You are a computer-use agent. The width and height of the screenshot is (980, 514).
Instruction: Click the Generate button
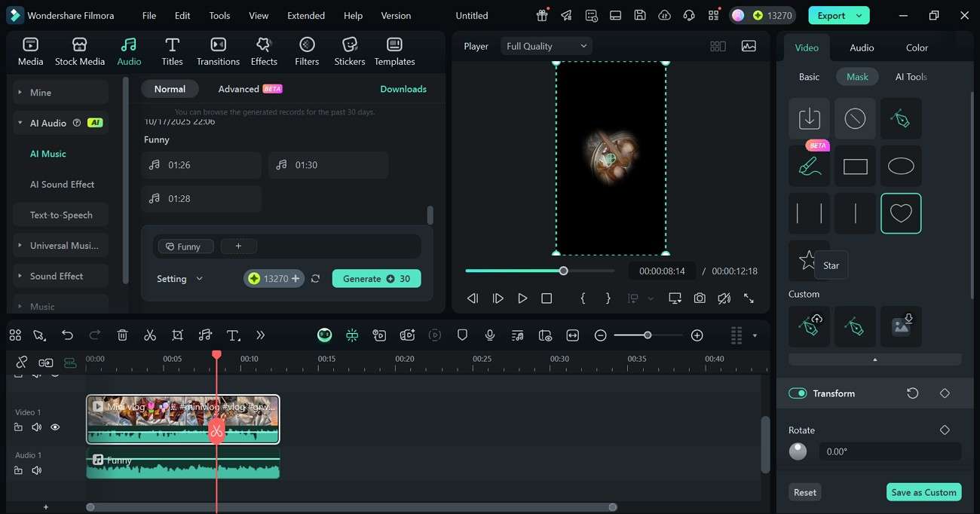coord(376,279)
